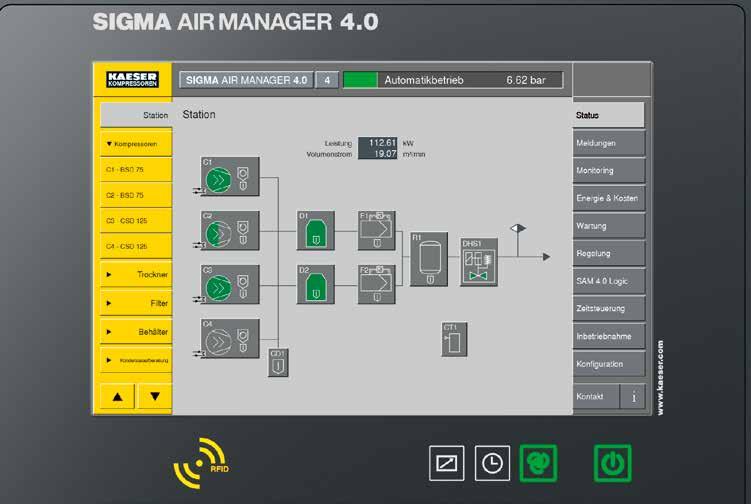Open the Konfiguration menu
751x504 pixels.
pos(609,364)
